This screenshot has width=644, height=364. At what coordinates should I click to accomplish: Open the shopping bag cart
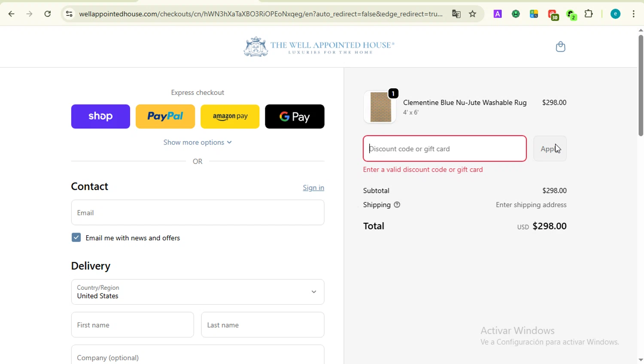click(560, 46)
